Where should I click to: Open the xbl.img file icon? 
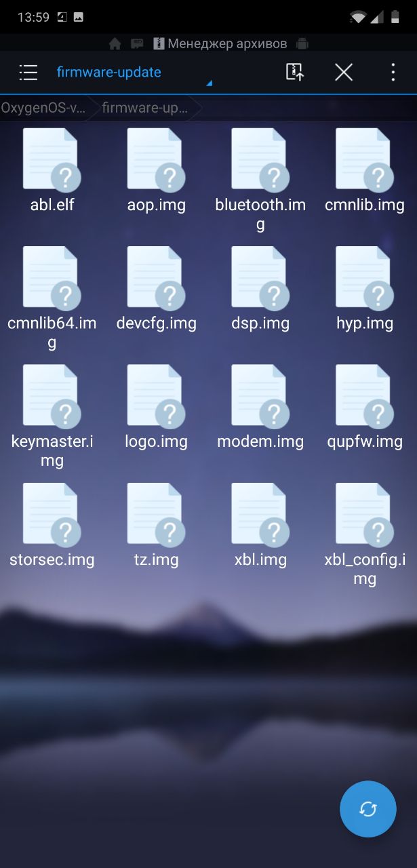260,514
